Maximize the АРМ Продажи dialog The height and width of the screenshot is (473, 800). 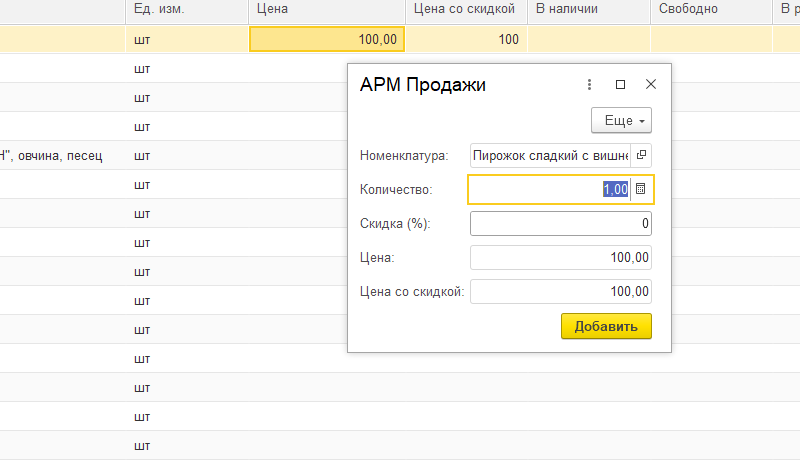(620, 85)
